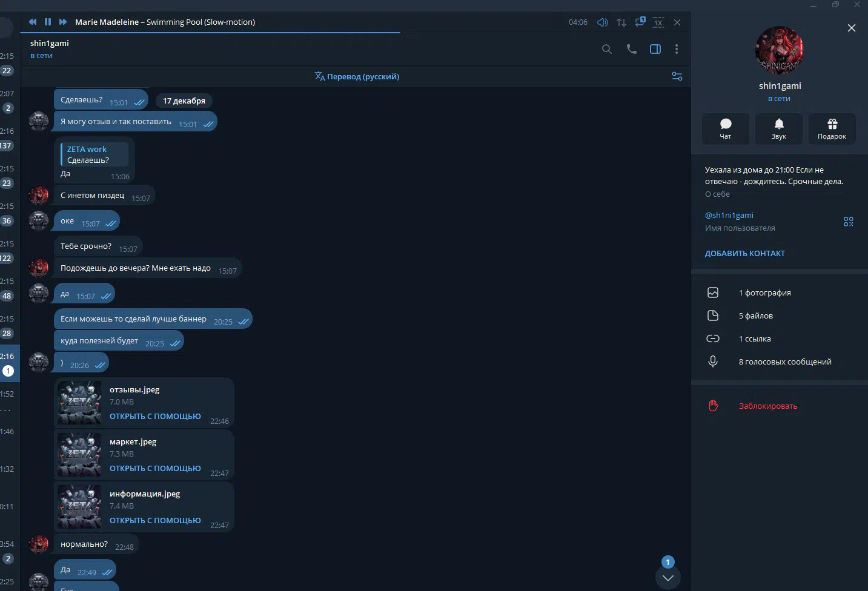Screen dimensions: 868x591
Task: Start a voice call with shin1gami
Action: [x=631, y=49]
